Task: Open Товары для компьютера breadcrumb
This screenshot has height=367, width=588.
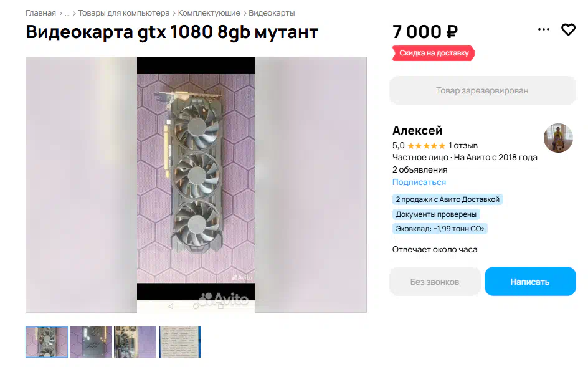Action: (x=124, y=13)
